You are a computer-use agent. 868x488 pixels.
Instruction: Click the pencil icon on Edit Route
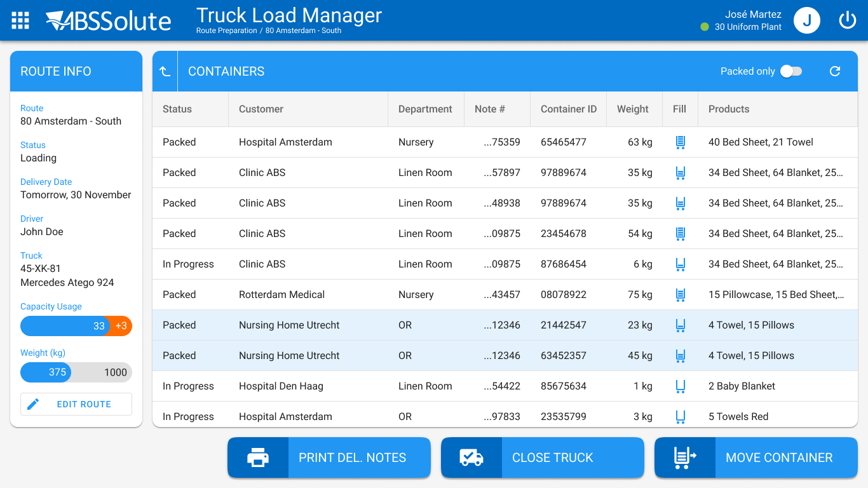coord(33,404)
